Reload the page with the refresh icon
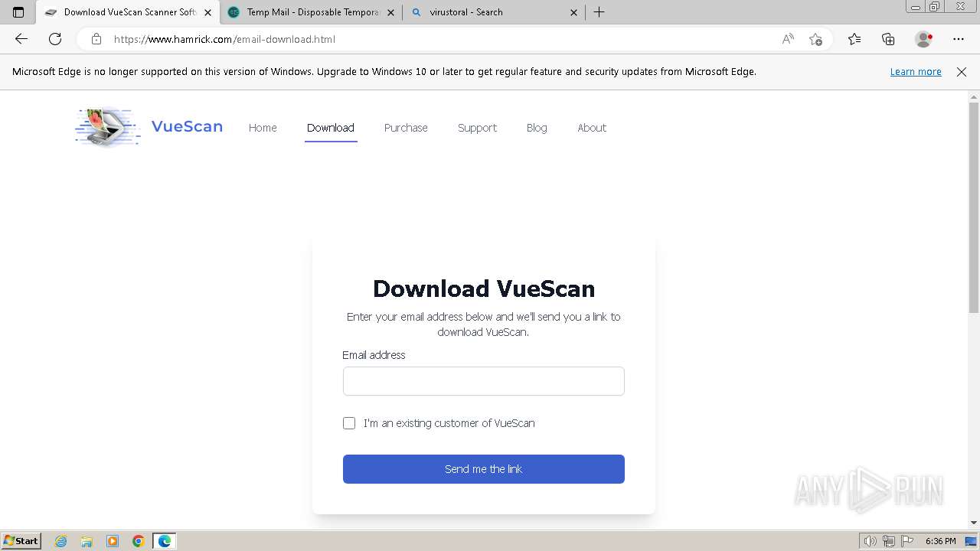 pos(55,39)
